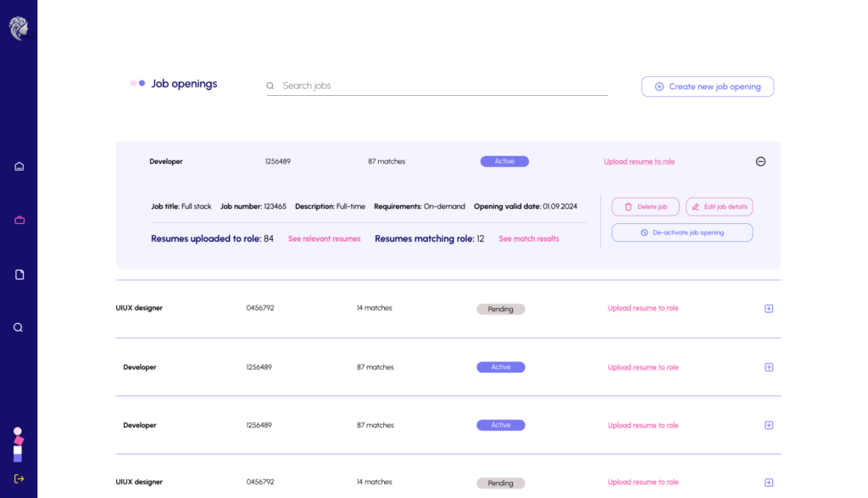Click the logout icon at sidebar bottom
The image size is (868, 498).
tap(19, 478)
